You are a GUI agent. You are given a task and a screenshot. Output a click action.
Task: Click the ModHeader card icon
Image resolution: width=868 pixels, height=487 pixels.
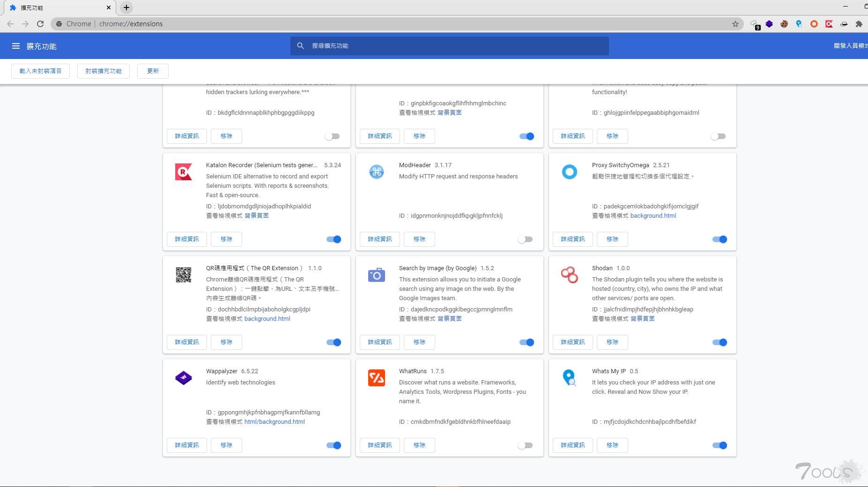[x=377, y=172]
